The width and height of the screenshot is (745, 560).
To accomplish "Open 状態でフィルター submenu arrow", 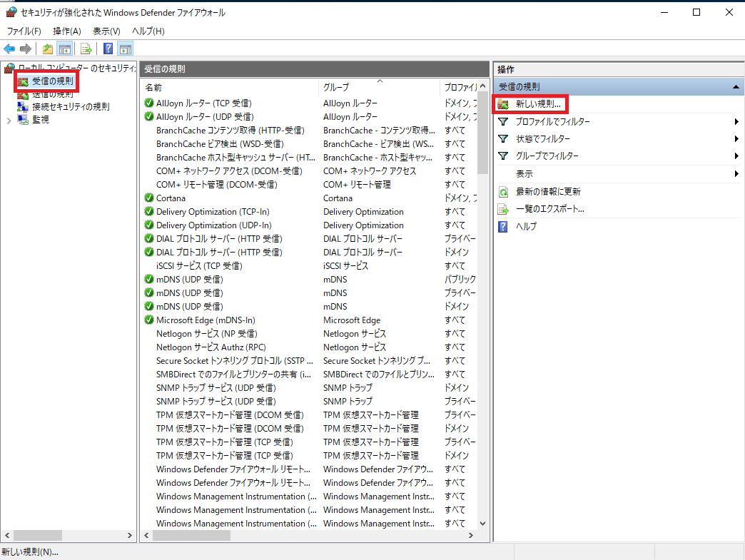I will 736,138.
